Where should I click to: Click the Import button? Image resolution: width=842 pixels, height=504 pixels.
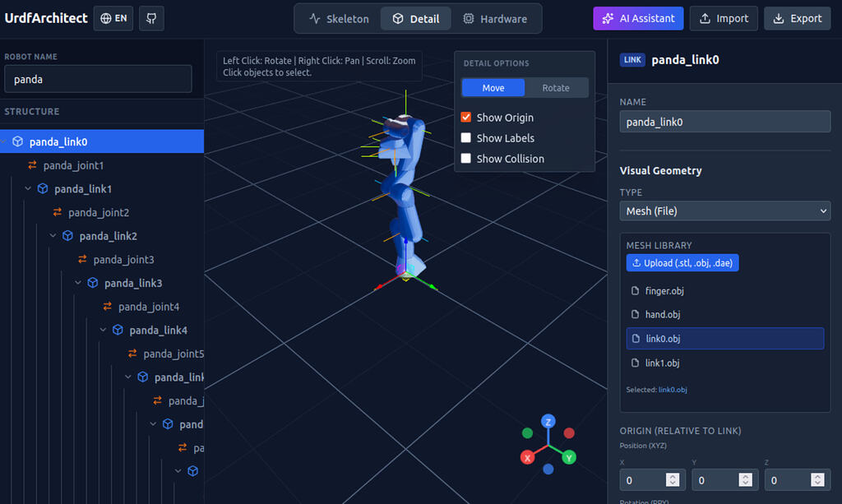(x=724, y=18)
